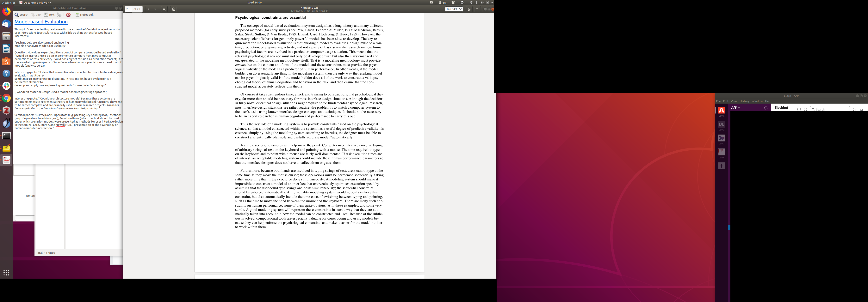868x302 pixels.
Task: Click Slack notifications bell icon
Action: click(766, 108)
